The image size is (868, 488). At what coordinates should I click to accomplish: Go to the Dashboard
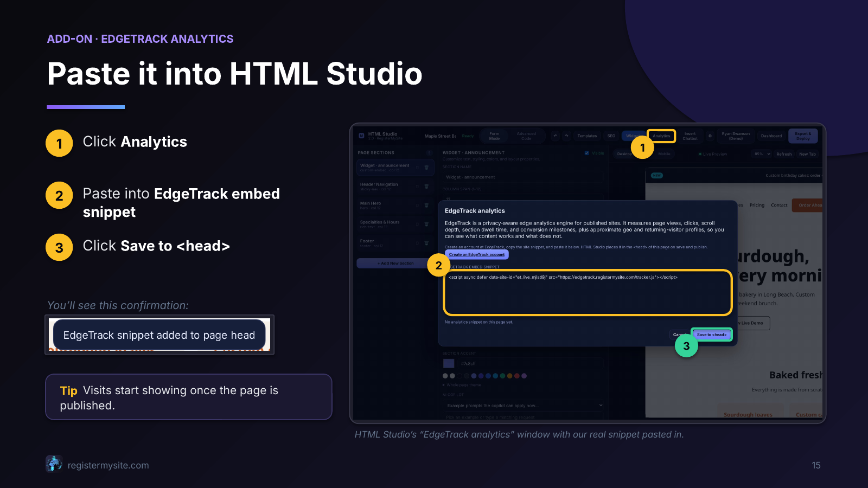tap(771, 136)
